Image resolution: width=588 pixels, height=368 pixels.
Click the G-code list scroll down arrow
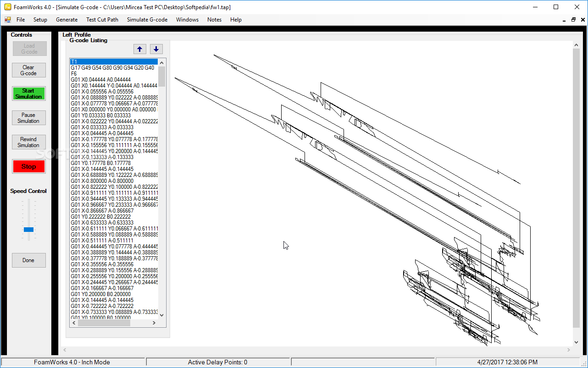tap(161, 315)
